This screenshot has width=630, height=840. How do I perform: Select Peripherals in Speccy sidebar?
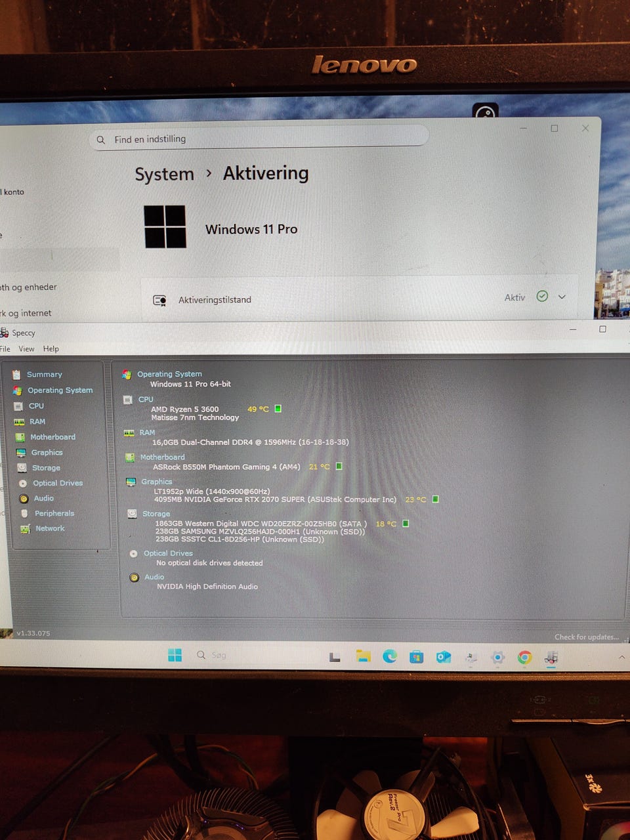pyautogui.click(x=54, y=514)
